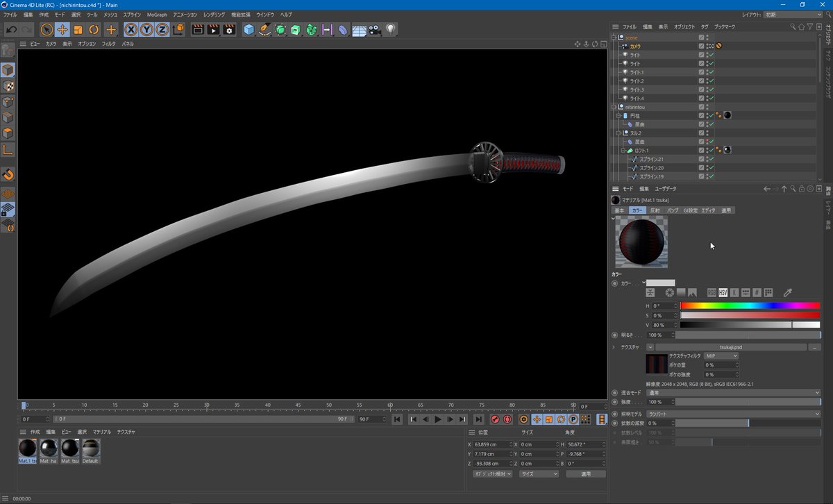
Task: Expand the テクスチャ disclosure arrow
Action: point(614,347)
